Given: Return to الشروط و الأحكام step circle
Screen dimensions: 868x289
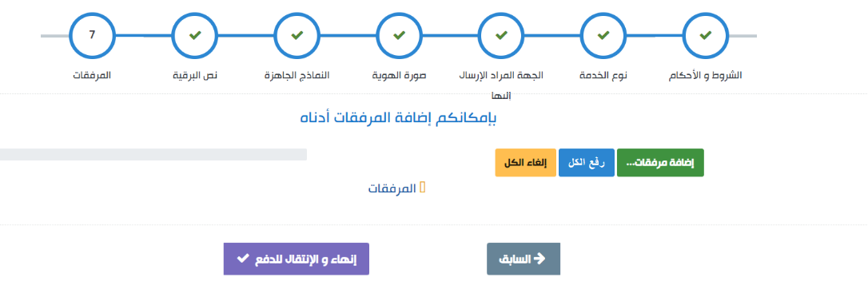Looking at the screenshot, I should coord(706,35).
